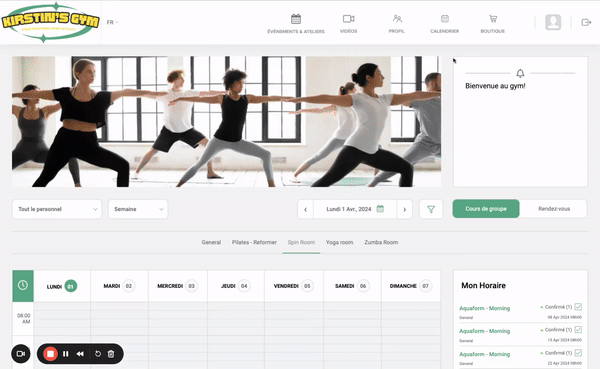Click the logout icon in header
Image resolution: width=600 pixels, height=369 pixels.
pos(586,23)
